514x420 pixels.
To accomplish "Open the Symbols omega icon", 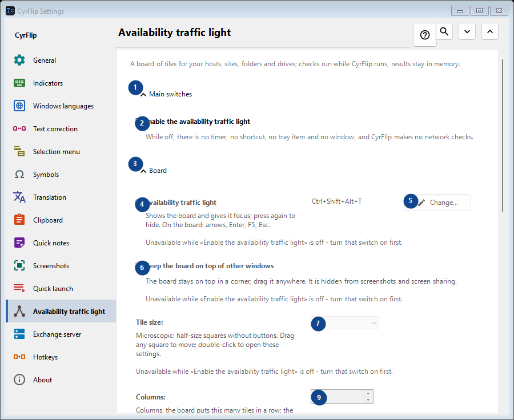I will (19, 174).
